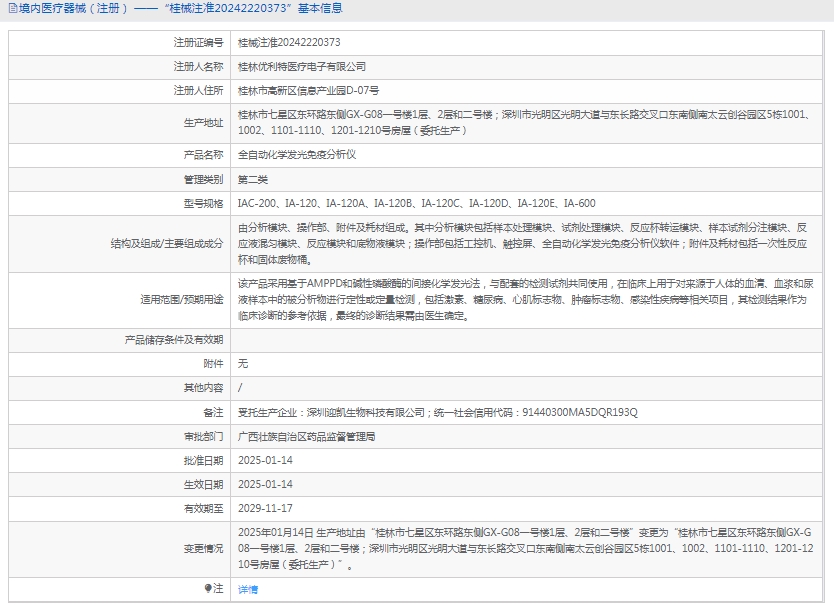Click registration number 桂械注准20242220373 in the table
This screenshot has height=605, width=834.
(288, 43)
